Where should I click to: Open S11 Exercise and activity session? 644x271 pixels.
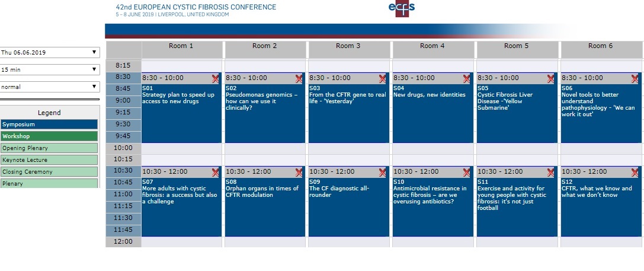coord(517,207)
